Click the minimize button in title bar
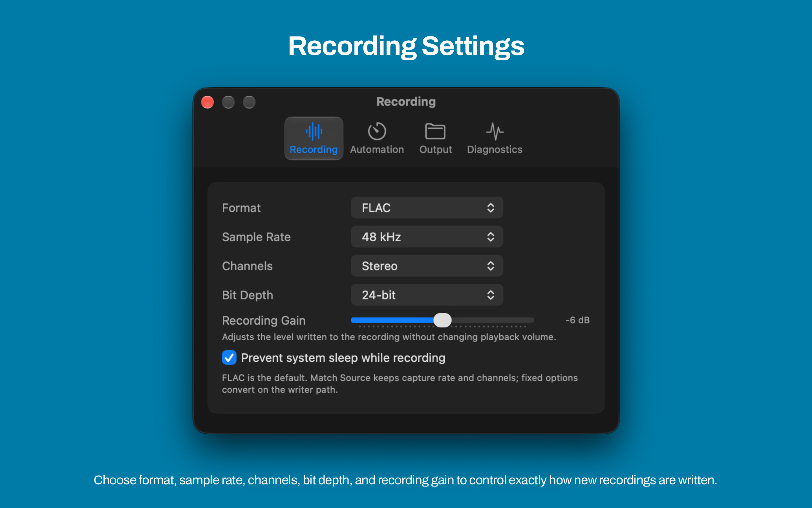Viewport: 812px width, 508px height. pyautogui.click(x=228, y=102)
